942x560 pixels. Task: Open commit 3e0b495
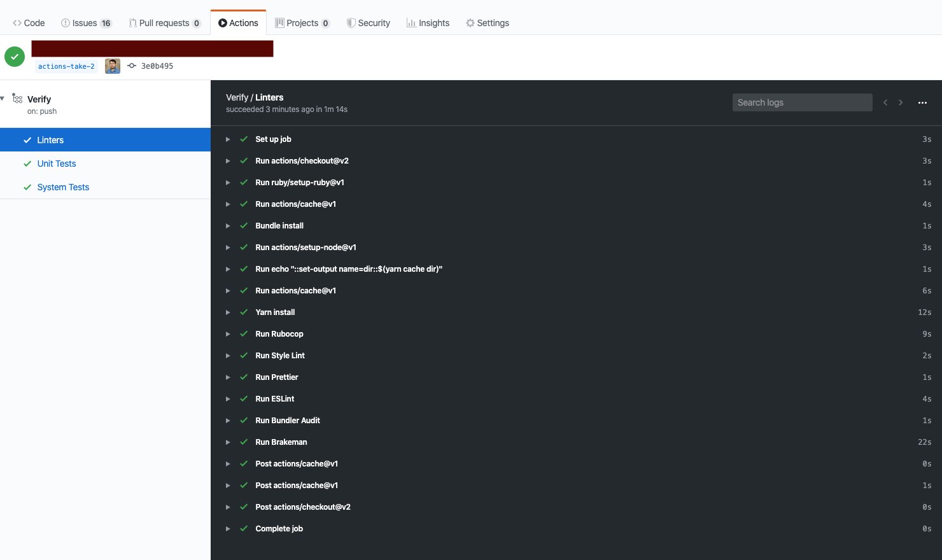tap(157, 66)
